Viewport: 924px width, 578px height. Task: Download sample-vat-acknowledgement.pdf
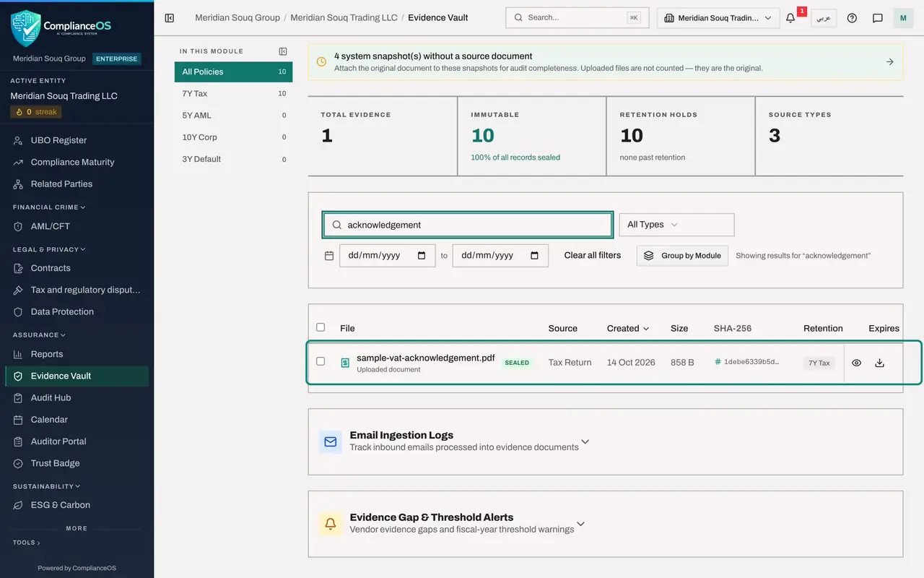click(879, 363)
